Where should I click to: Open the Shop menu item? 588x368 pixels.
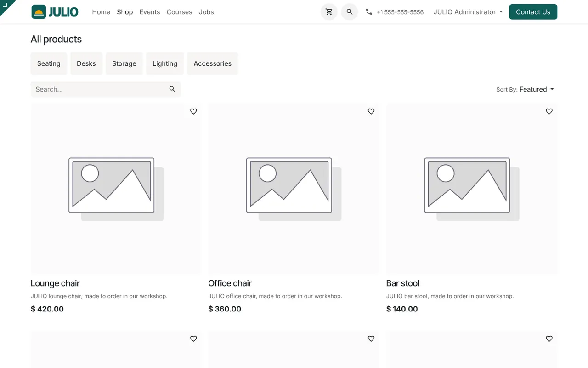(x=125, y=12)
